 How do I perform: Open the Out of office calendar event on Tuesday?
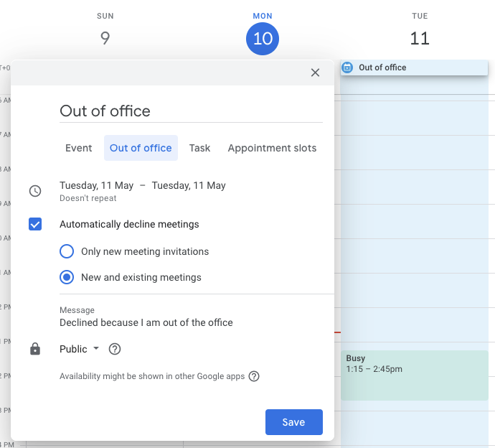(414, 67)
